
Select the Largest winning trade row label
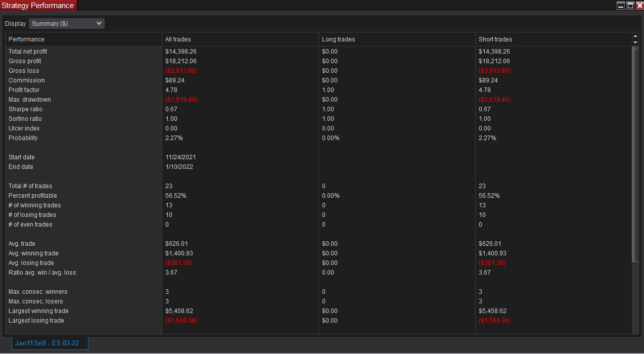pos(38,311)
